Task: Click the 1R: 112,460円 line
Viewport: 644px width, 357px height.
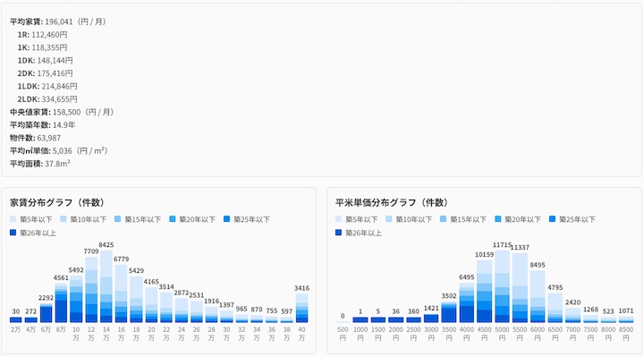Action: point(42,35)
